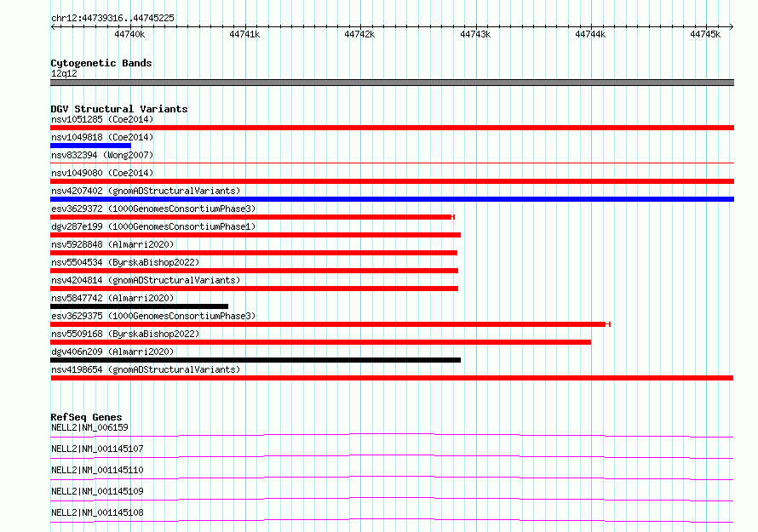
Task: Open nsv4207402 (gnomADStructuralVariants) label
Action: 146,191
